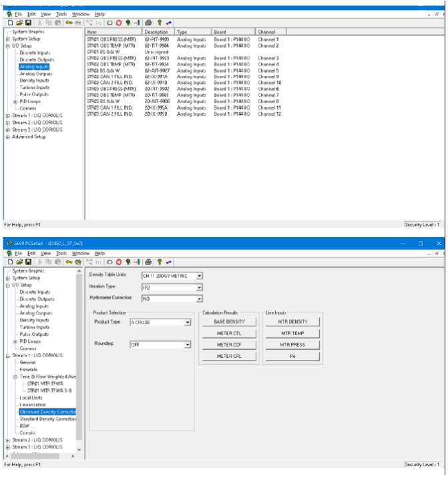The image size is (448, 480).
Task: Select Standard Density Correction in lower tree
Action: (48, 419)
